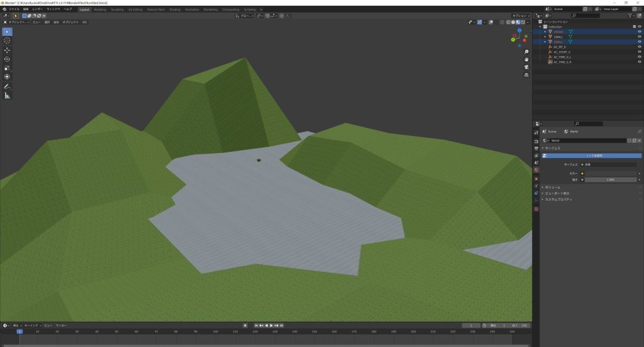Select the Measure tool

[x=7, y=96]
